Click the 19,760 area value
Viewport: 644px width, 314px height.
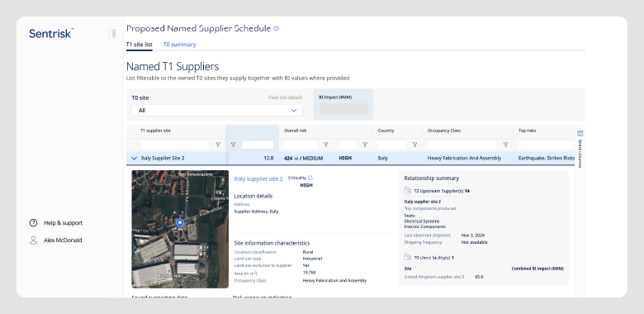coord(309,272)
